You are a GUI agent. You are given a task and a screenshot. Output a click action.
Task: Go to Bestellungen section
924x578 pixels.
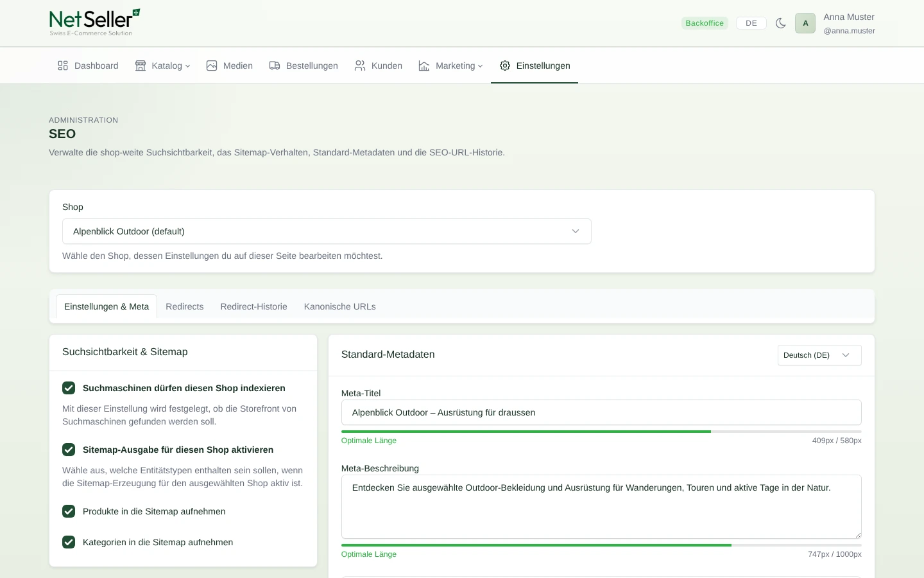point(304,66)
